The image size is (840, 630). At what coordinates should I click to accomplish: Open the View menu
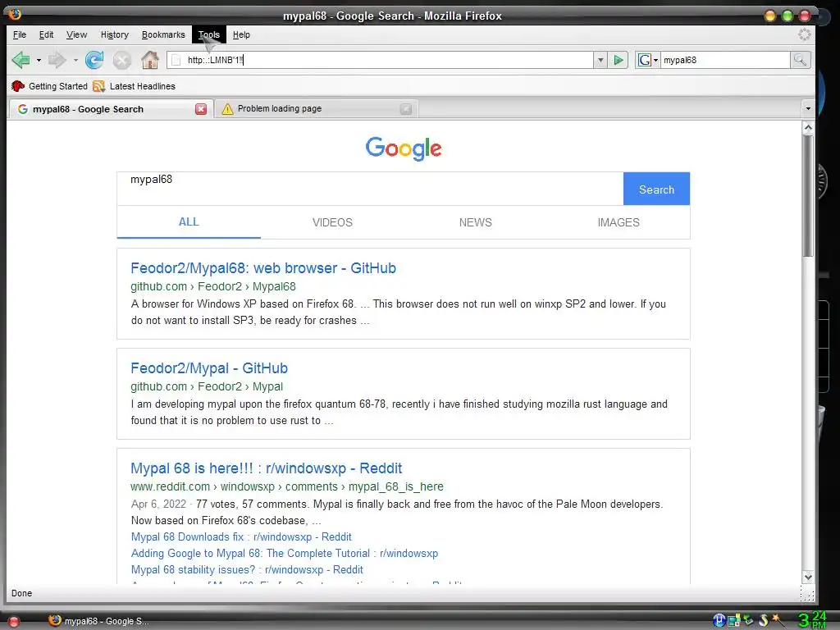click(76, 34)
